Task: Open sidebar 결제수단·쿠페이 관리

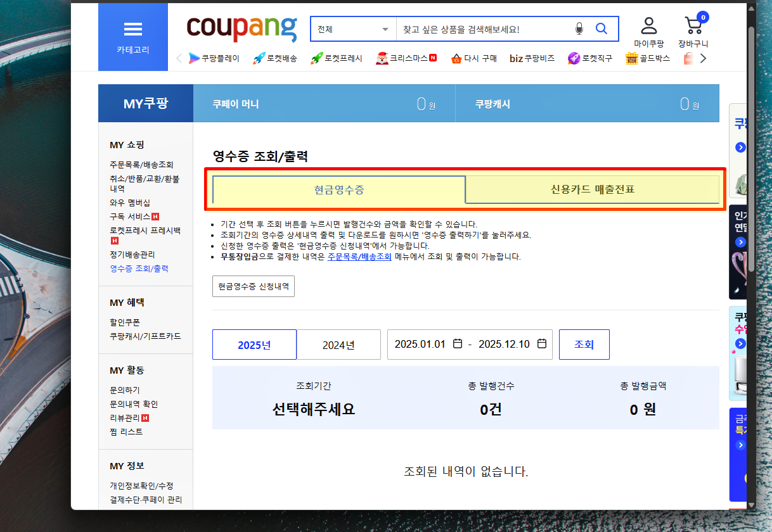Action: coord(146,500)
